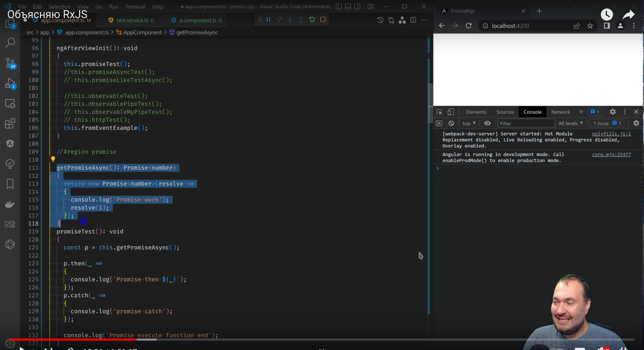Image resolution: width=644 pixels, height=350 pixels.
Task: Open the All levels log dropdown
Action: pos(571,123)
